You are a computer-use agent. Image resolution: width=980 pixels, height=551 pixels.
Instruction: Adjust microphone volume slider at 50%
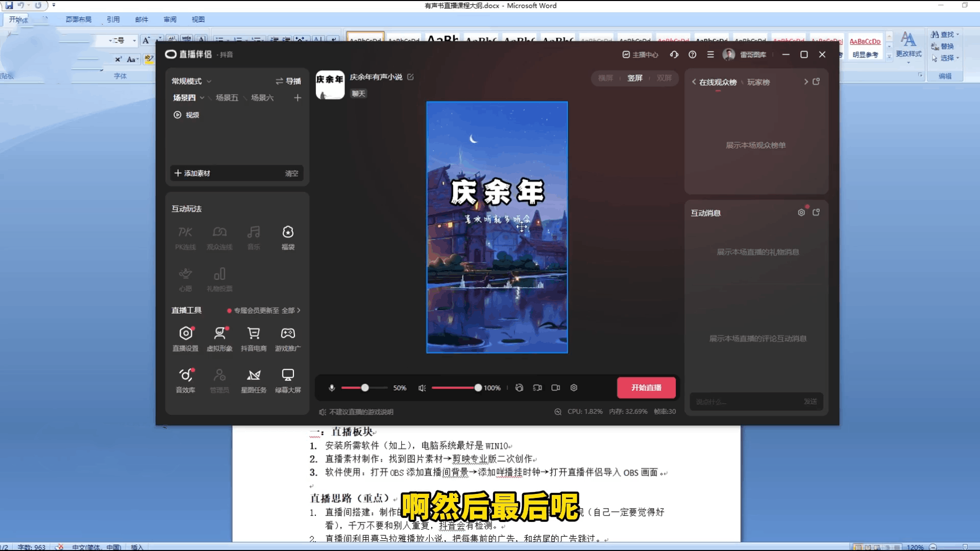(364, 388)
